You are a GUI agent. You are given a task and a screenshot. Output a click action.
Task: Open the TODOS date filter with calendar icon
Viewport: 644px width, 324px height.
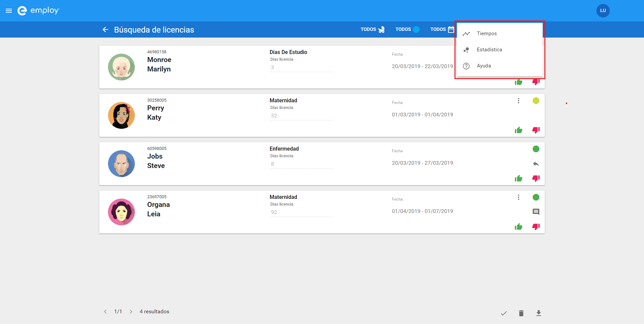442,30
